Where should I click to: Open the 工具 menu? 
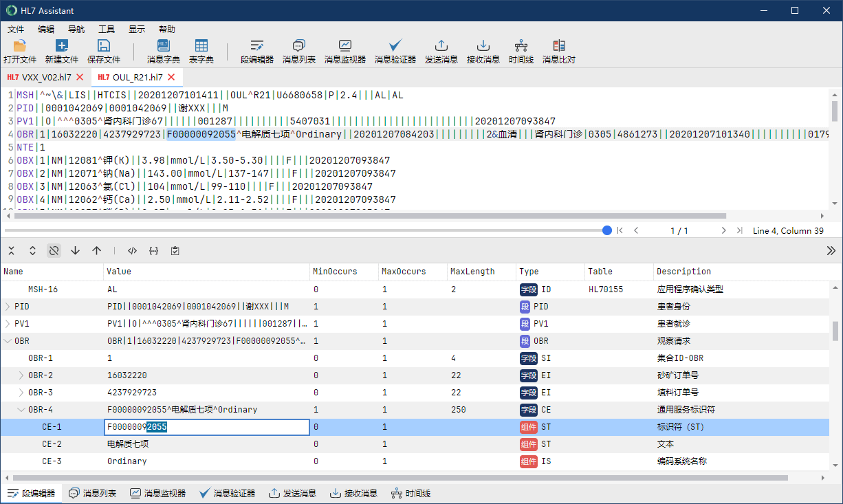pyautogui.click(x=107, y=30)
